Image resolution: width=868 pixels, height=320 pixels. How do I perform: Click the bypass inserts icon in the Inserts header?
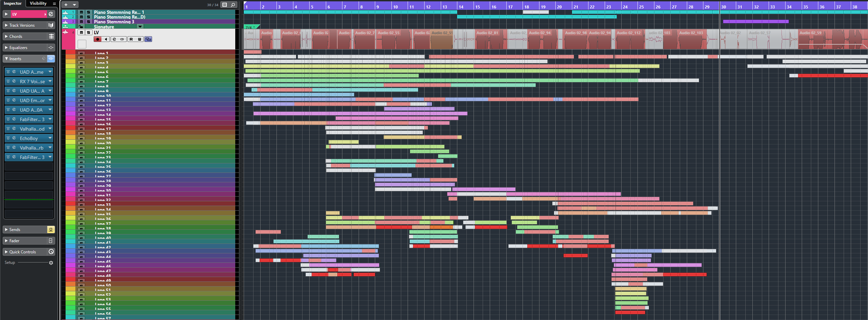tap(44, 59)
